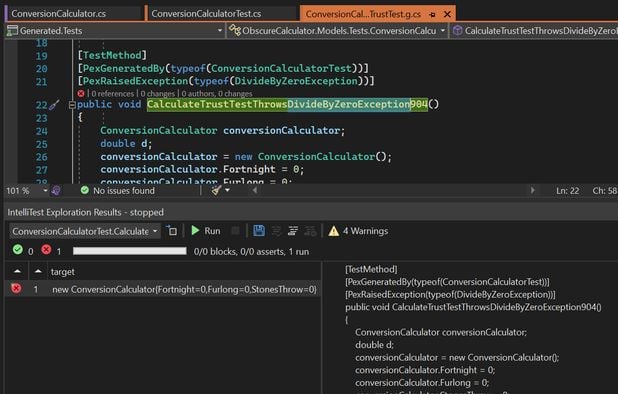Open the ConversionCalculatorTest.Calculate dropdown
This screenshot has width=618, height=394.
tap(85, 231)
